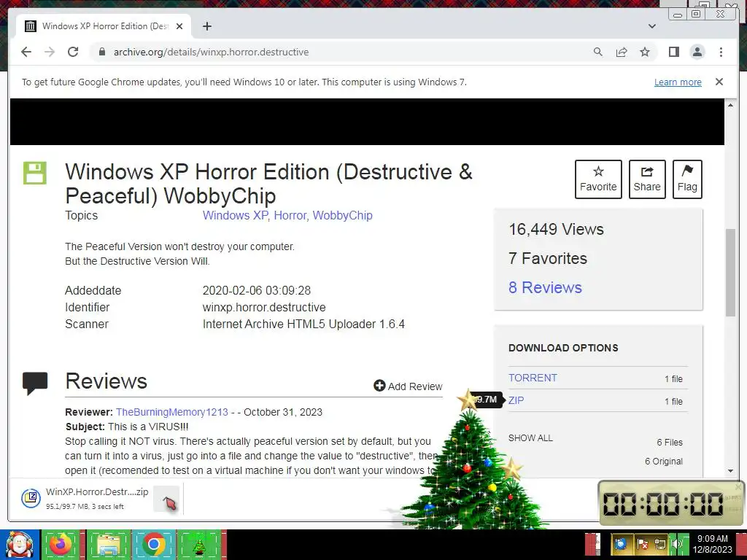Open the zoom magnifier in address bar

click(598, 52)
